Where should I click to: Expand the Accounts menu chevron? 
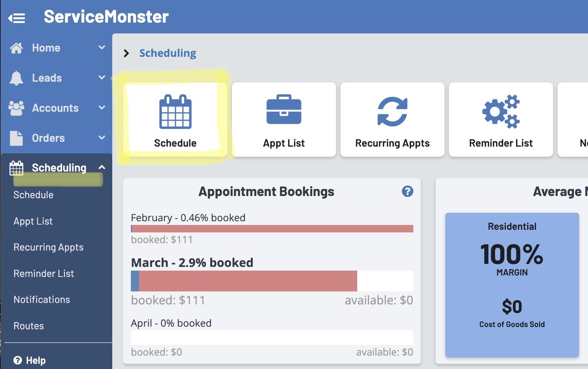[x=102, y=108]
